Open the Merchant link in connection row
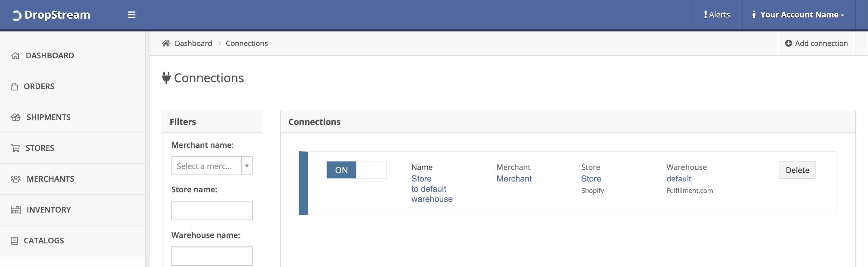 point(514,179)
